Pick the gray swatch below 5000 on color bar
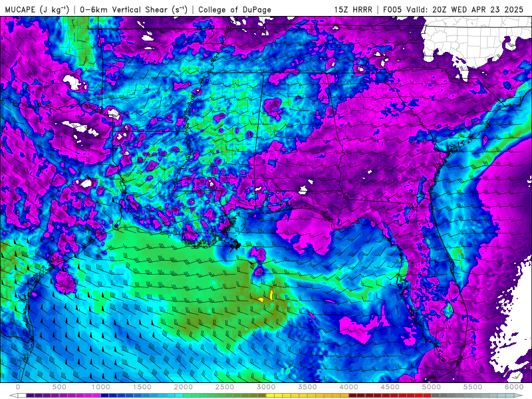 coord(436,395)
